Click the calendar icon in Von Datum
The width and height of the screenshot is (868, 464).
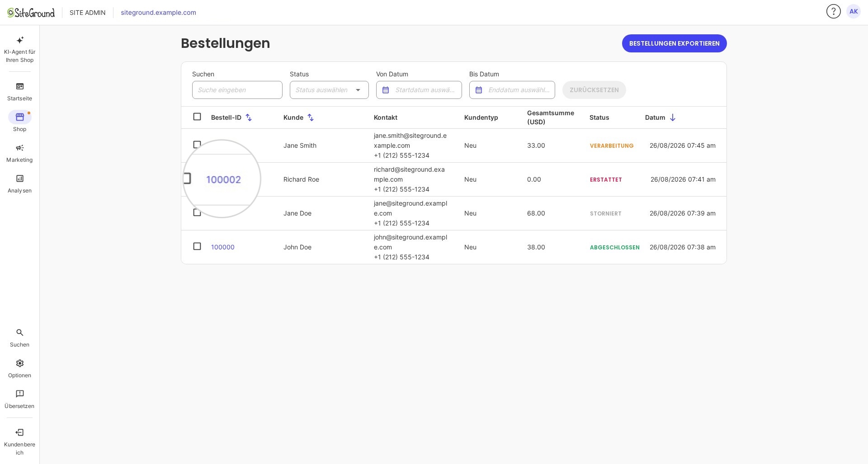click(386, 90)
